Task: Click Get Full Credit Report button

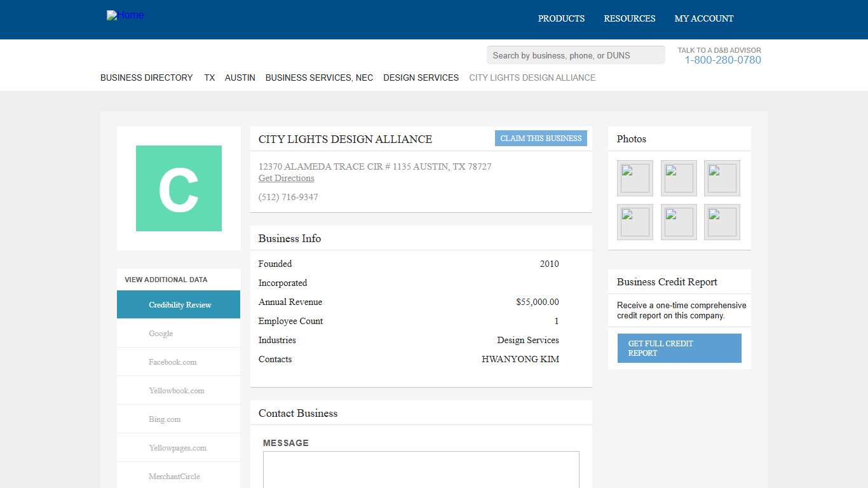Action: pyautogui.click(x=679, y=348)
